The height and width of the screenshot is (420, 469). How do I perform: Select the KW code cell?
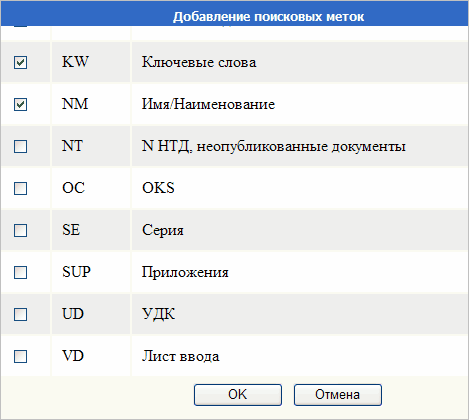point(91,62)
